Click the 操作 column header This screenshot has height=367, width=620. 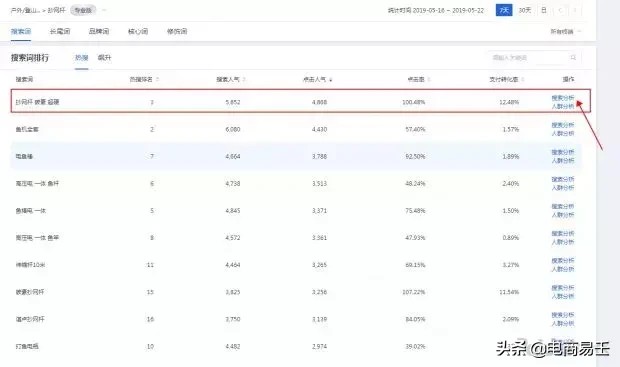(568, 79)
